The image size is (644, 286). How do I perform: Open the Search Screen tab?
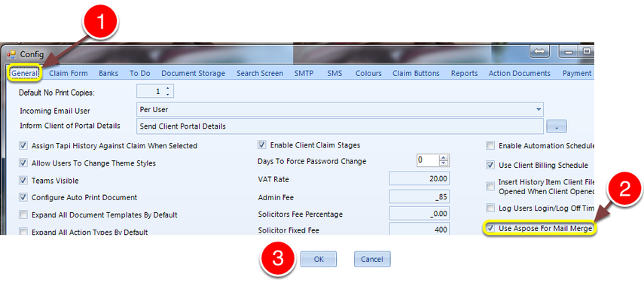pyautogui.click(x=260, y=74)
